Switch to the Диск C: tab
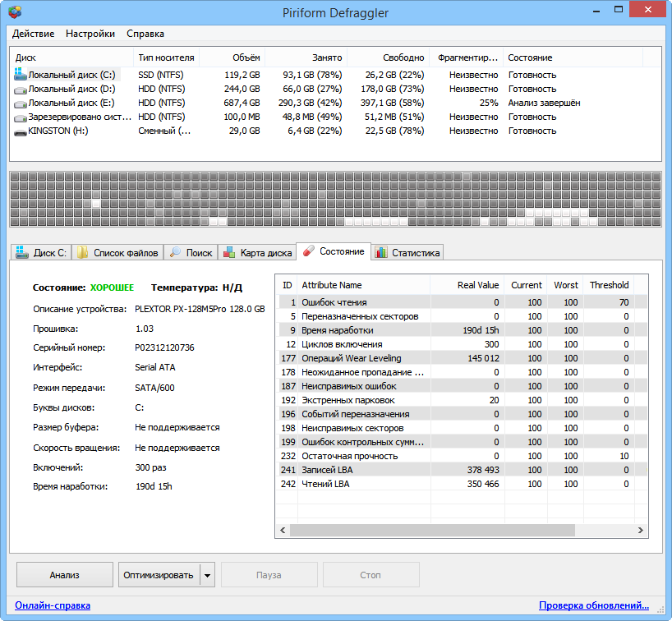 [41, 252]
